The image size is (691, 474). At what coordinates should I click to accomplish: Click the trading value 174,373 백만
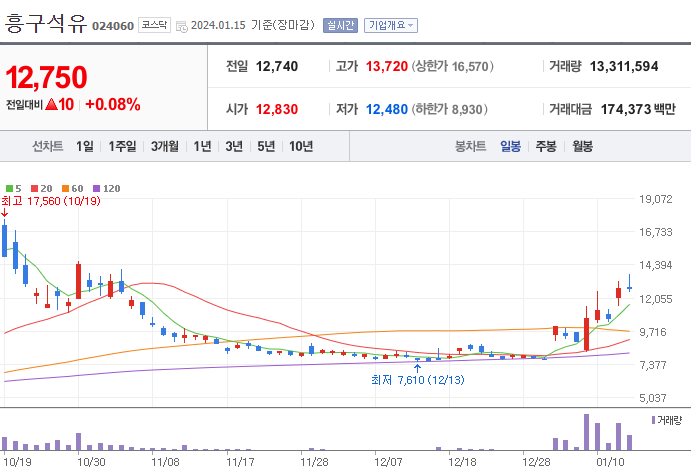[638, 109]
